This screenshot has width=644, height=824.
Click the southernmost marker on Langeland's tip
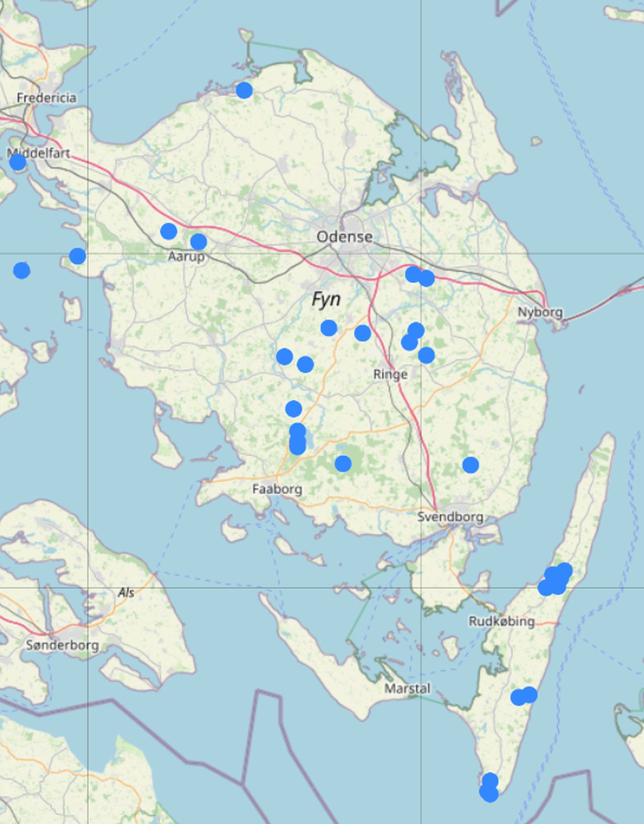tap(489, 793)
